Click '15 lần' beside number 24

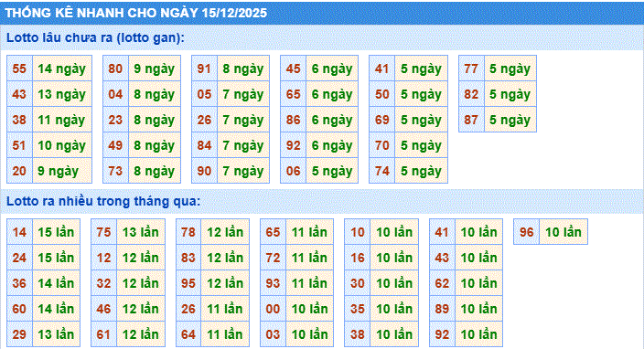(x=57, y=258)
